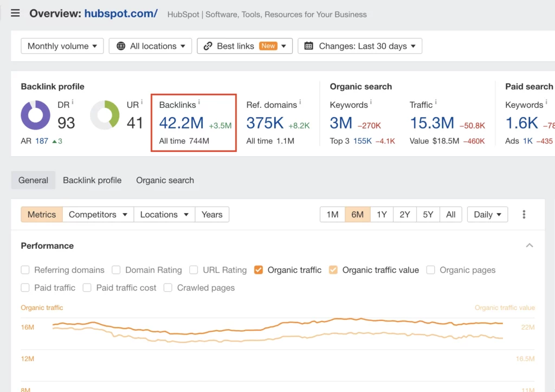
Task: Click the 1.6K paid keywords value
Action: click(522, 123)
